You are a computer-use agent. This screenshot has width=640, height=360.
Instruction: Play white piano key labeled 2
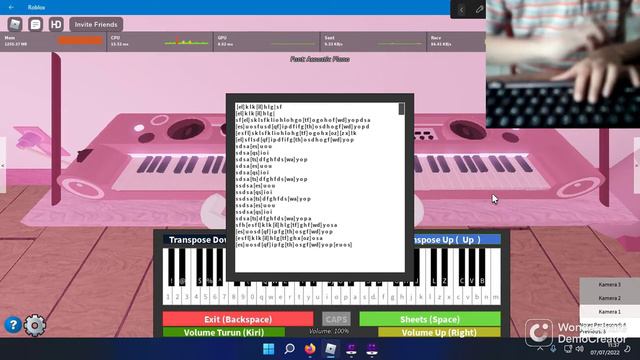(x=177, y=296)
